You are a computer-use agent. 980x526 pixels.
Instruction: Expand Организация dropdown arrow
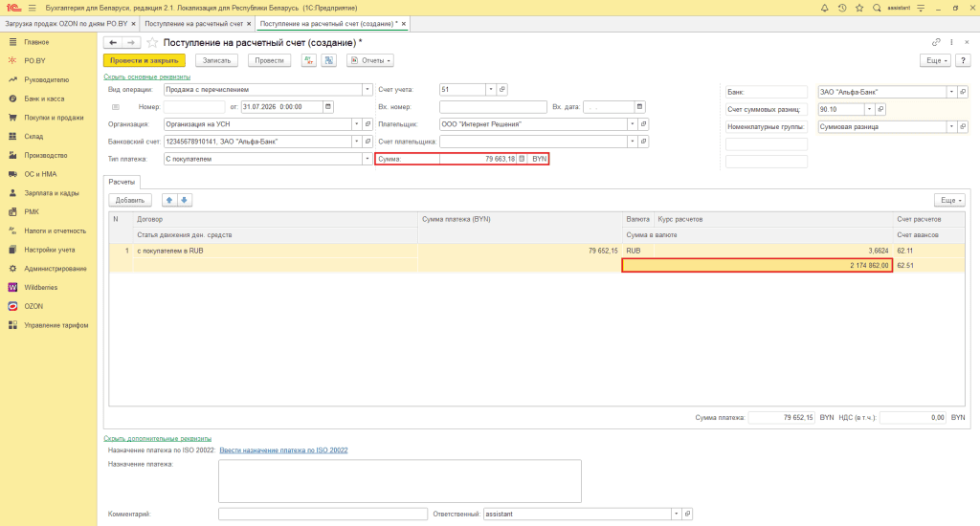(x=356, y=124)
